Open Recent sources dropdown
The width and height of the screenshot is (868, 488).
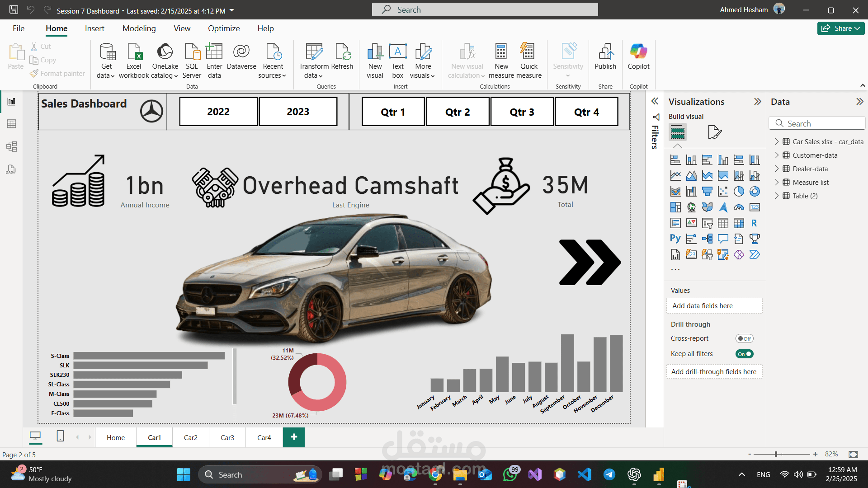tap(273, 61)
